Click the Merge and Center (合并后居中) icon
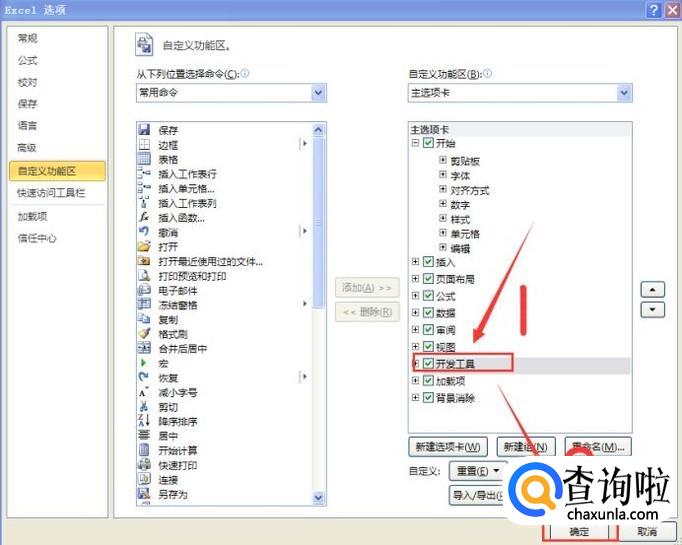 coord(144,348)
